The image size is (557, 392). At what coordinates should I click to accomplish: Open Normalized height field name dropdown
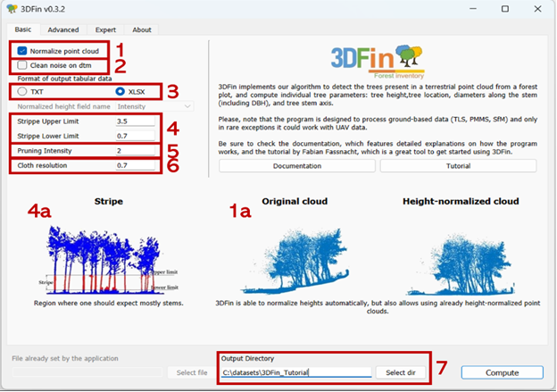point(154,106)
